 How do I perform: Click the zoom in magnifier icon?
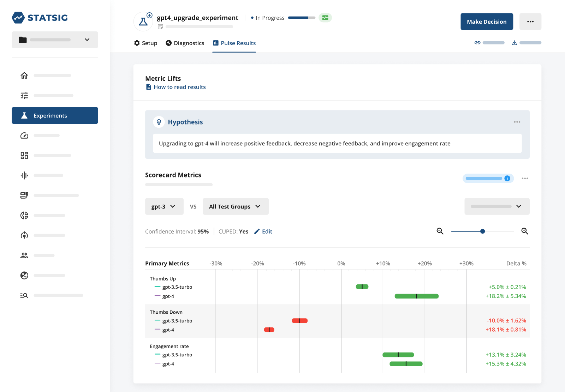[525, 231]
